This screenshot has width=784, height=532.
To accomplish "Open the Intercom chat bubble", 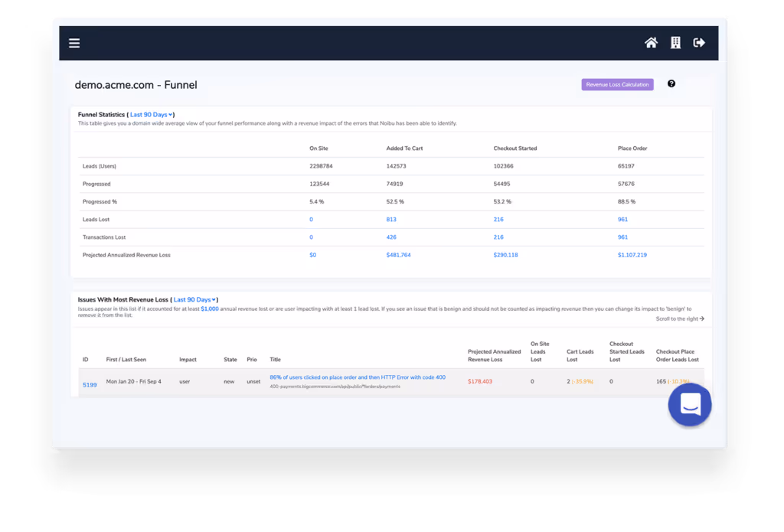I will click(689, 403).
